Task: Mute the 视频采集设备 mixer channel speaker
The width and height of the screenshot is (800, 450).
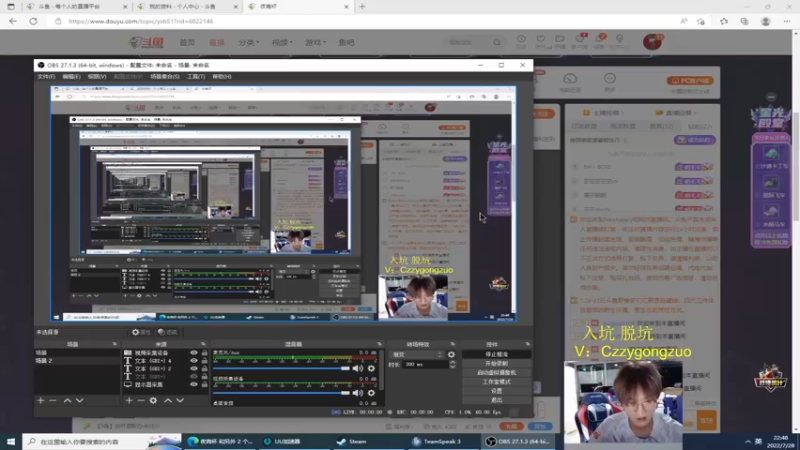Action: [x=358, y=393]
